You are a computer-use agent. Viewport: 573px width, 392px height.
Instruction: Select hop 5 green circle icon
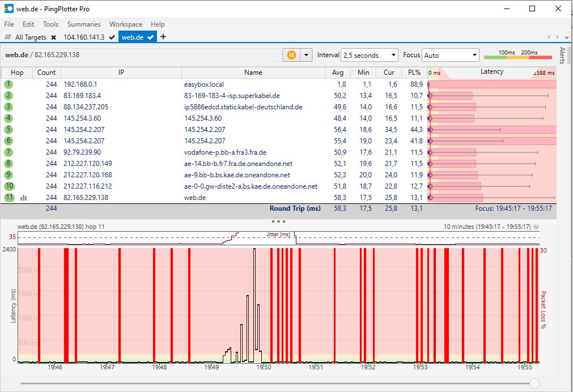(9, 130)
